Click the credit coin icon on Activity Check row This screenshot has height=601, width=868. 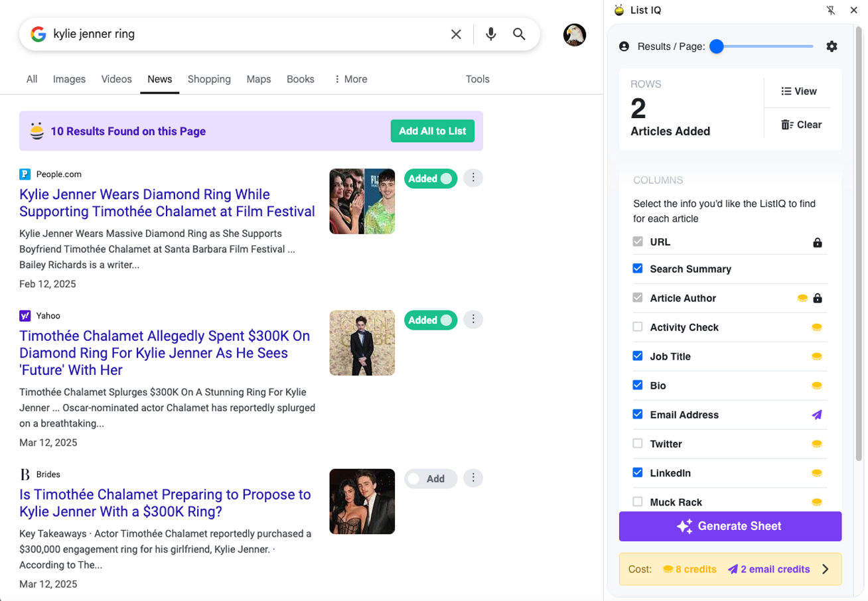pos(818,328)
